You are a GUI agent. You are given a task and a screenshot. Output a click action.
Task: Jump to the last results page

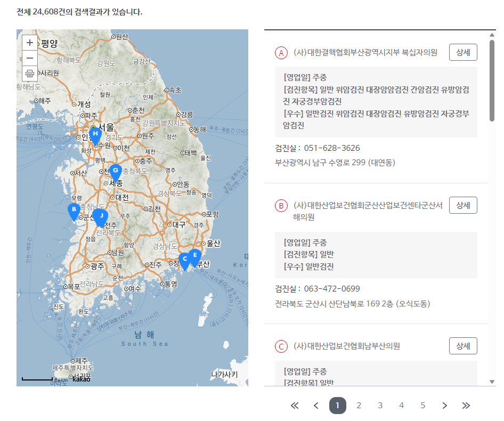[466, 406]
